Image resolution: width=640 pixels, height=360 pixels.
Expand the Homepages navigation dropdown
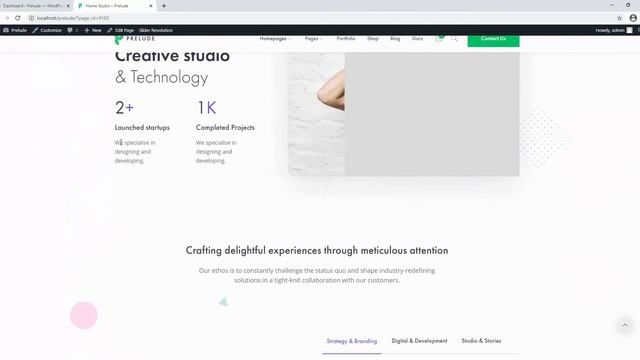click(275, 38)
